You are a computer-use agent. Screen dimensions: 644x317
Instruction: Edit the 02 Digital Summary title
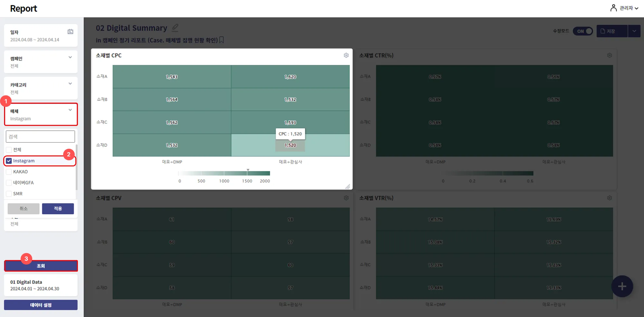[175, 28]
